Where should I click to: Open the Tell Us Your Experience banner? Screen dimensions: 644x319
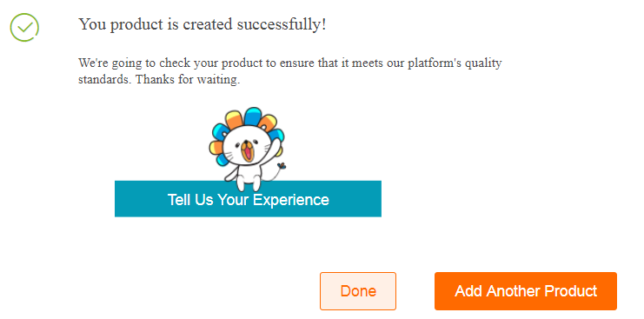[248, 199]
